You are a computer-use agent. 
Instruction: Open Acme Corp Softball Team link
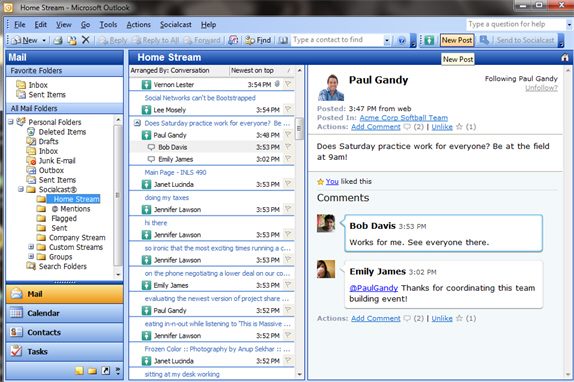[x=403, y=118]
